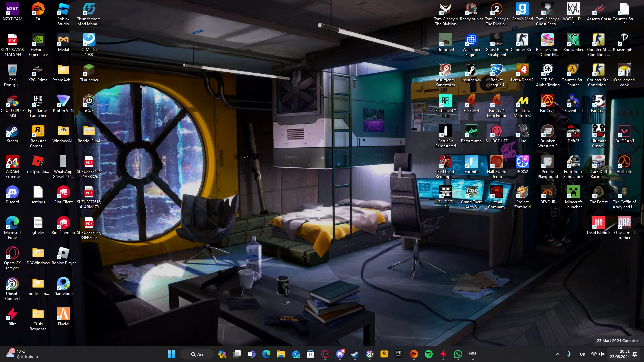The height and width of the screenshot is (362, 644).
Task: Open Rockstar Games Launcher desktop icon
Action: coord(38,137)
